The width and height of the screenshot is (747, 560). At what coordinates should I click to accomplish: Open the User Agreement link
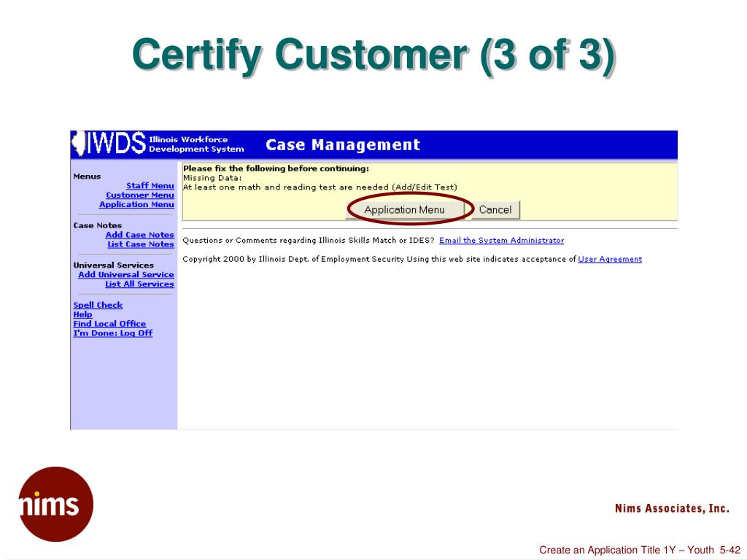tap(610, 259)
